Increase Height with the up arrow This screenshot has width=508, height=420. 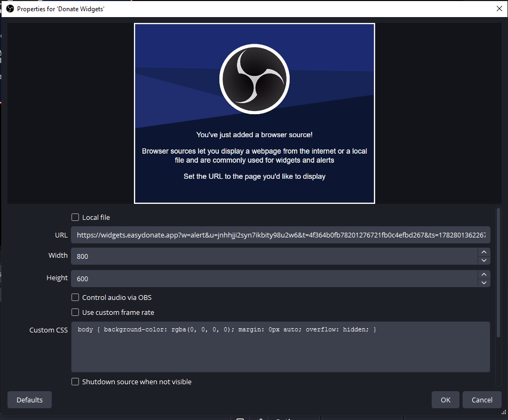pyautogui.click(x=484, y=274)
